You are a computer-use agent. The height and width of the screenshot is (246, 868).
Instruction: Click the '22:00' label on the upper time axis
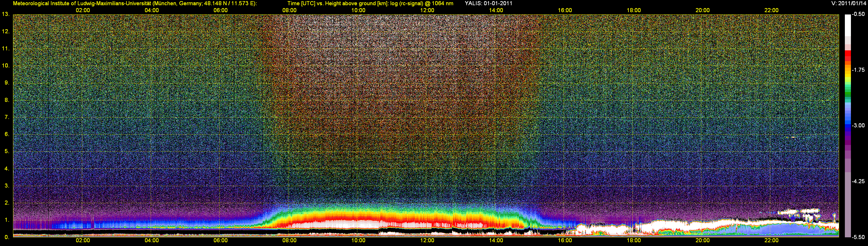coord(771,10)
